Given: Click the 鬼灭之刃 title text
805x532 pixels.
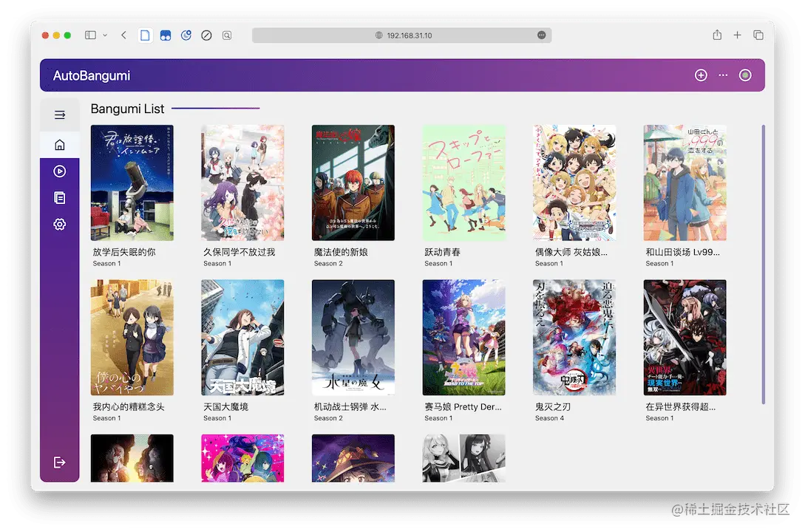Looking at the screenshot, I should [553, 407].
